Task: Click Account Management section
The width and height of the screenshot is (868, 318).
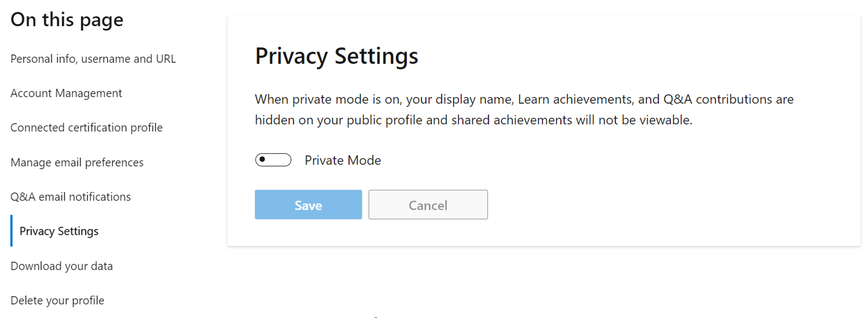Action: pyautogui.click(x=67, y=93)
